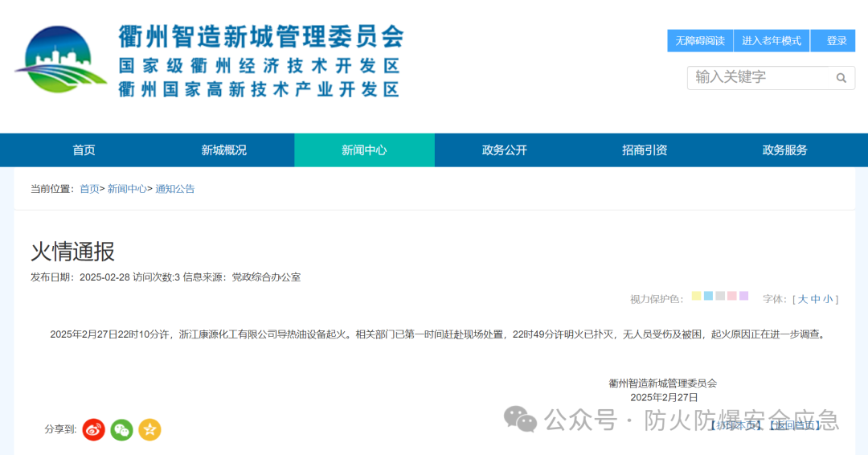
Task: Share to Qzone star icon
Action: click(149, 429)
